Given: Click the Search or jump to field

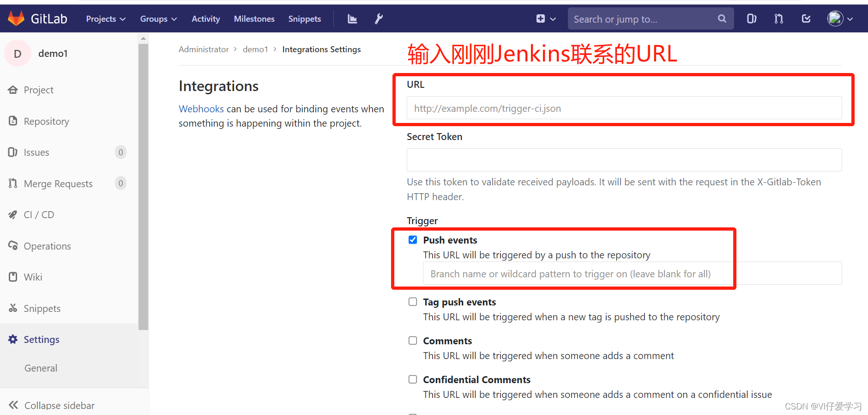Looking at the screenshot, I should coord(651,19).
